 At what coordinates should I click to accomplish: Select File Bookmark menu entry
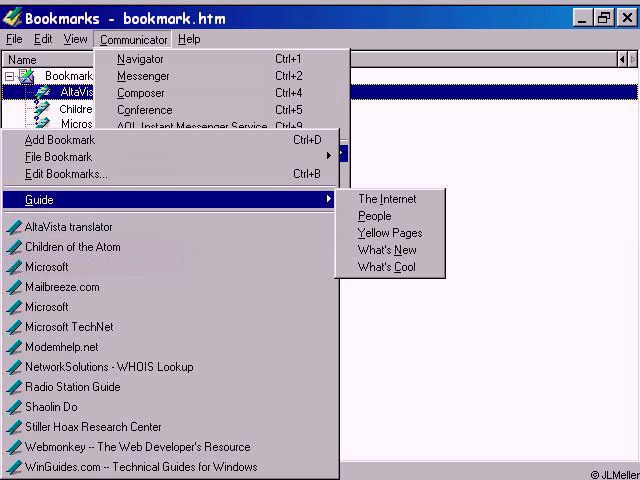[171, 157]
